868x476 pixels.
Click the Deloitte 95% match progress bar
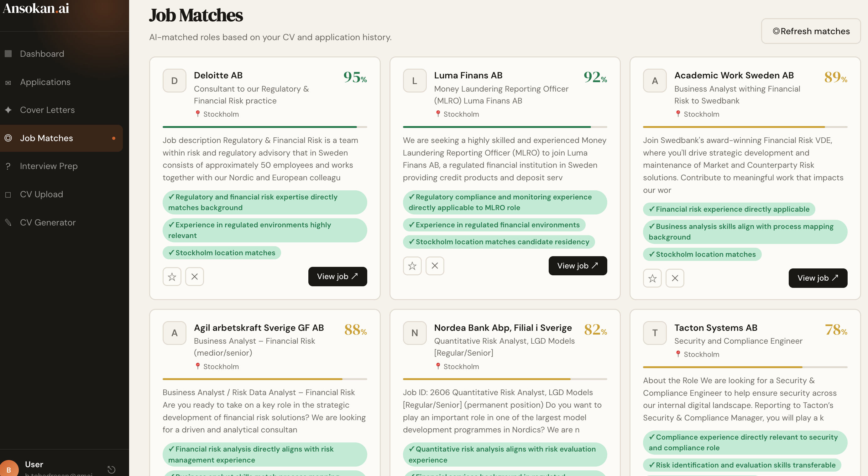click(x=264, y=127)
